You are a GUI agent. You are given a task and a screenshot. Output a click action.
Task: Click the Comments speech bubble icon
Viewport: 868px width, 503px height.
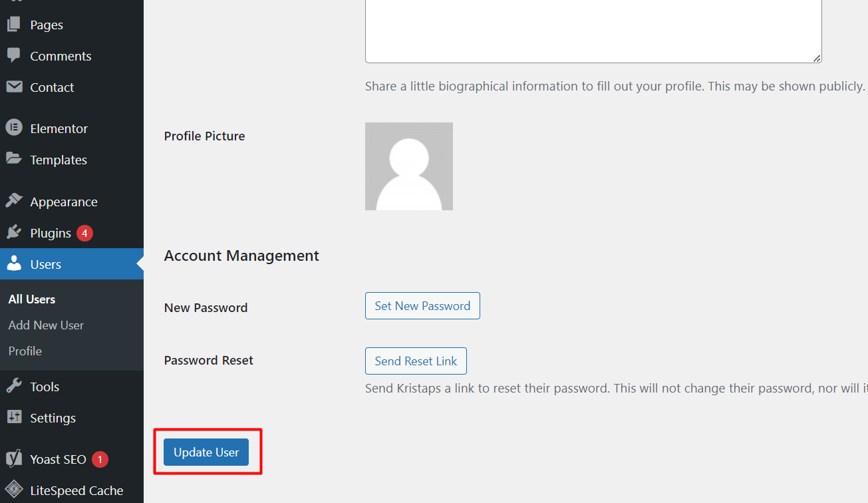tap(13, 55)
